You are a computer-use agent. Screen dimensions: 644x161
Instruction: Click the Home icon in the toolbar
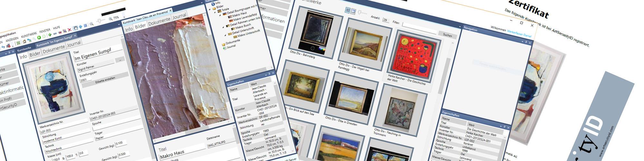coord(24,42)
